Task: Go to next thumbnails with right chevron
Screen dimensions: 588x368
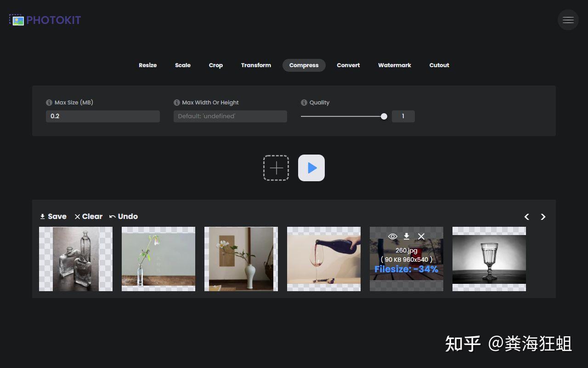Action: pos(543,217)
